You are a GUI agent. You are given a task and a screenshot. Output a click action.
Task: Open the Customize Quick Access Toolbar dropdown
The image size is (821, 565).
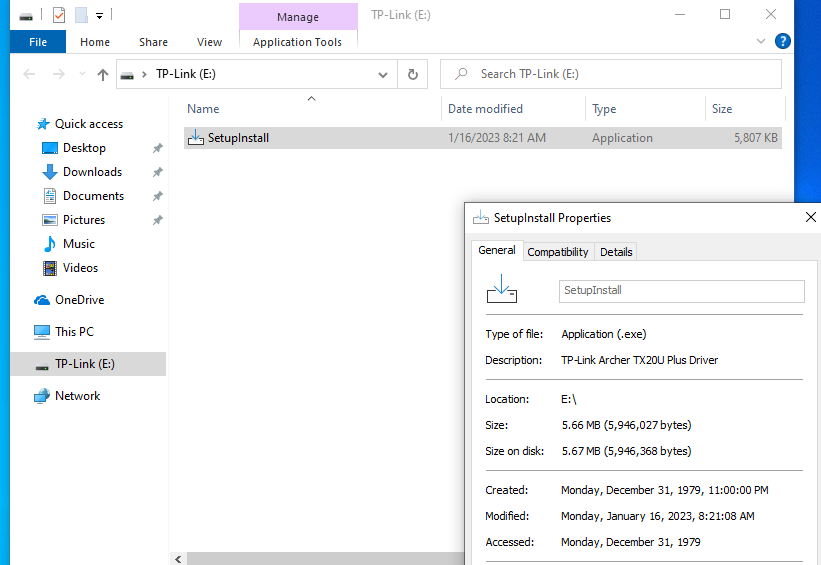pos(99,16)
